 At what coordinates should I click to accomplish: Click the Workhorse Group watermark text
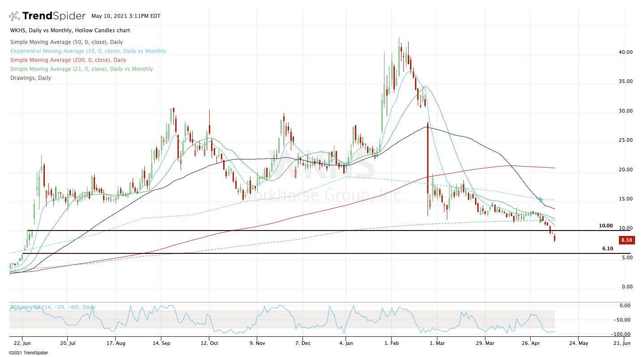(325, 196)
